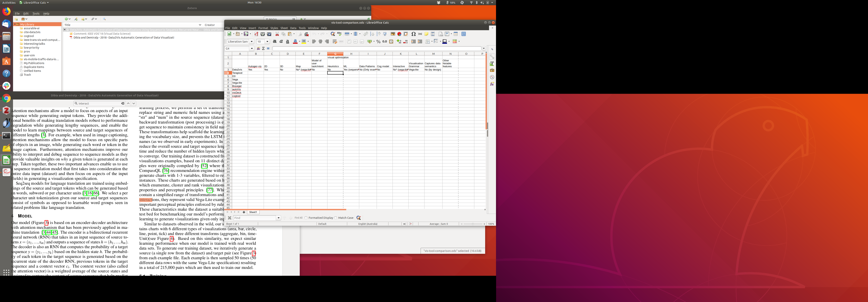Image resolution: width=868 pixels, height=302 pixels.
Task: Expand the Name Box dropdown showing G4
Action: (x=252, y=48)
